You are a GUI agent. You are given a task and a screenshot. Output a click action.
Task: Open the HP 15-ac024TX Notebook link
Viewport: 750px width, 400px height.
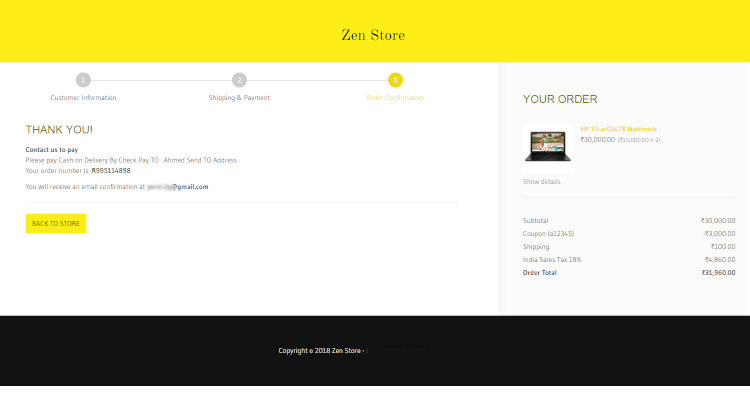tap(618, 129)
